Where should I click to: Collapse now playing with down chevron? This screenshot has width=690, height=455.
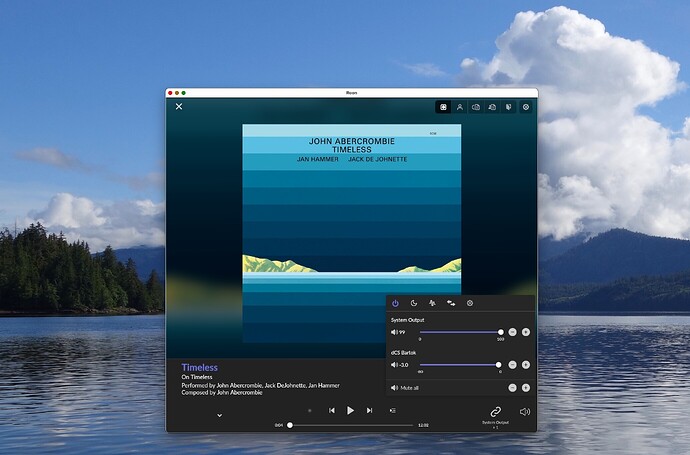click(x=219, y=415)
